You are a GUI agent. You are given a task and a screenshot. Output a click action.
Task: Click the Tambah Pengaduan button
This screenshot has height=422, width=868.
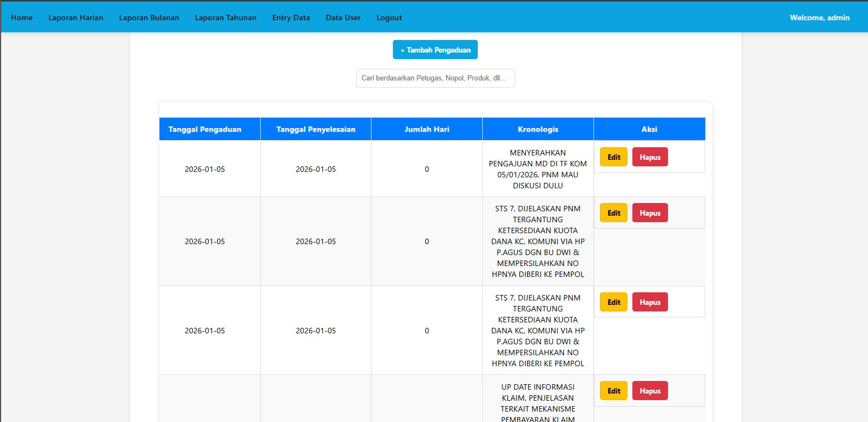point(435,50)
